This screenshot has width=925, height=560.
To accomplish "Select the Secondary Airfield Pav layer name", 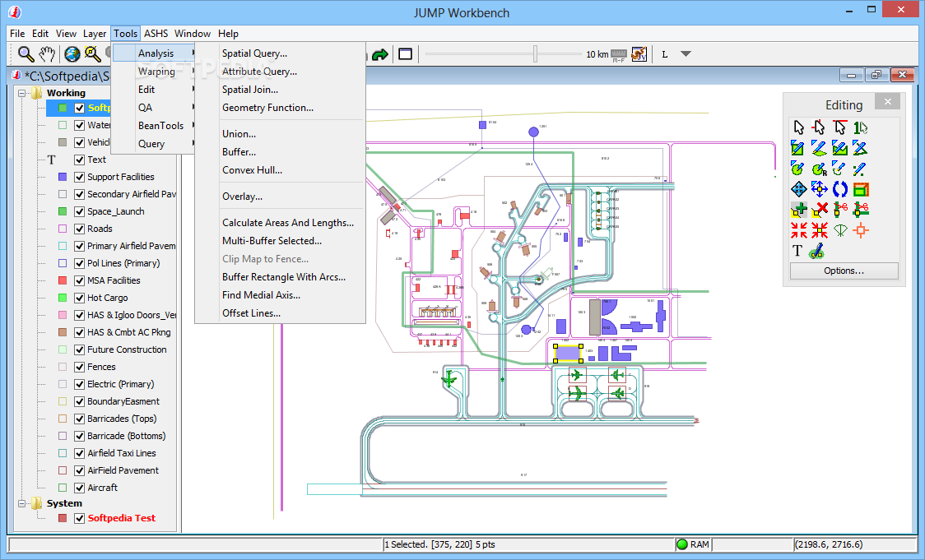I will pos(132,194).
